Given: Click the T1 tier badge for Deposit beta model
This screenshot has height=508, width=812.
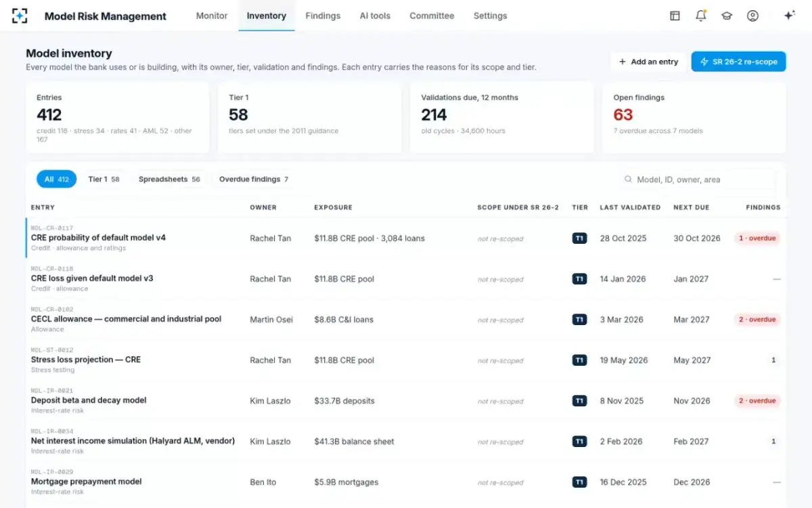Looking at the screenshot, I should coord(579,401).
